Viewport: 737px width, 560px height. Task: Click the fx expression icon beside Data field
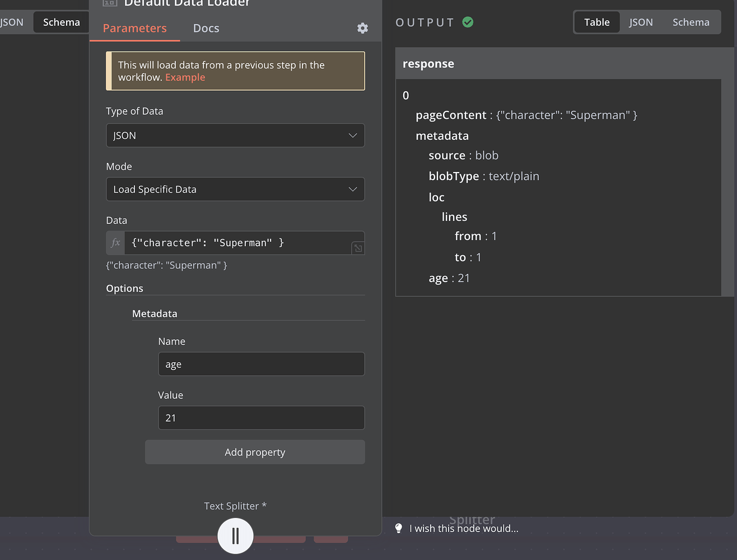[x=115, y=242]
